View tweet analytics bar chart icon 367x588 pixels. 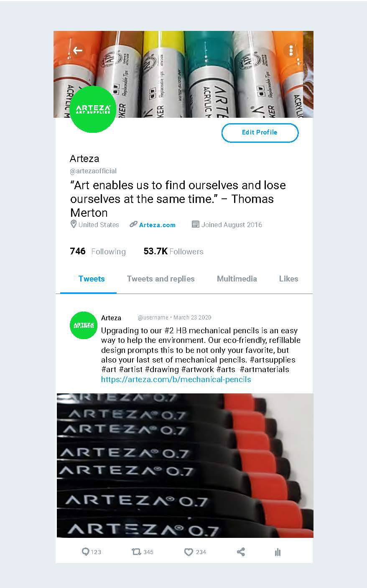(x=278, y=553)
